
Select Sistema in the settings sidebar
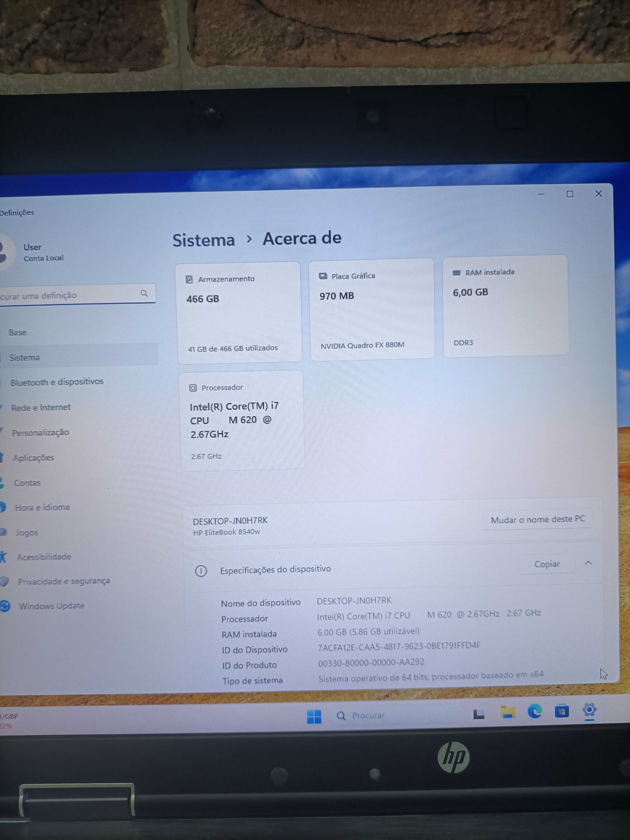24,358
